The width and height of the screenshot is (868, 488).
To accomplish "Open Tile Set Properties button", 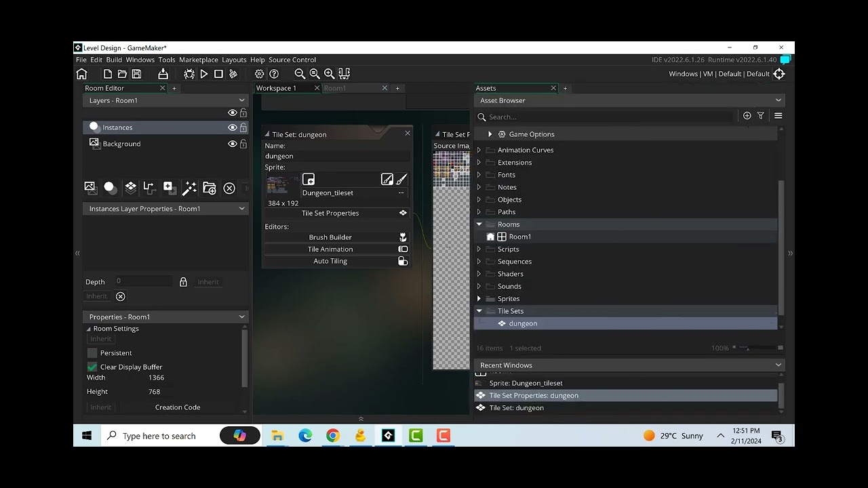I will coord(337,213).
